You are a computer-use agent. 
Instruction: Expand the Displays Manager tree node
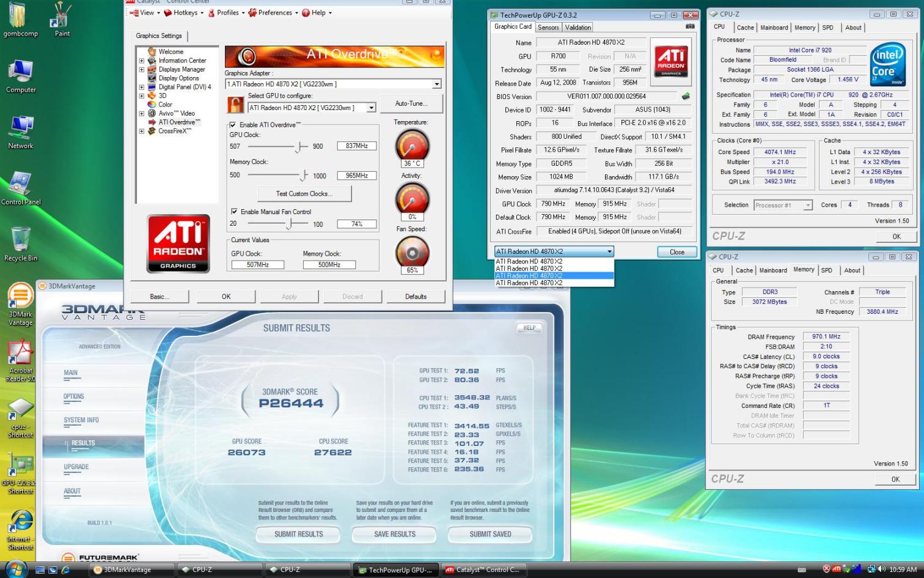pyautogui.click(x=142, y=69)
